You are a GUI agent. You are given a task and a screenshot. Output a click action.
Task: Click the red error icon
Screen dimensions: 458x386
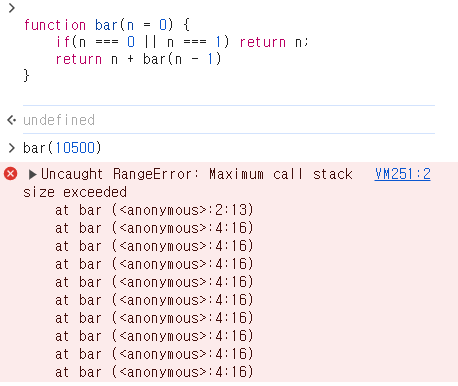[10, 174]
